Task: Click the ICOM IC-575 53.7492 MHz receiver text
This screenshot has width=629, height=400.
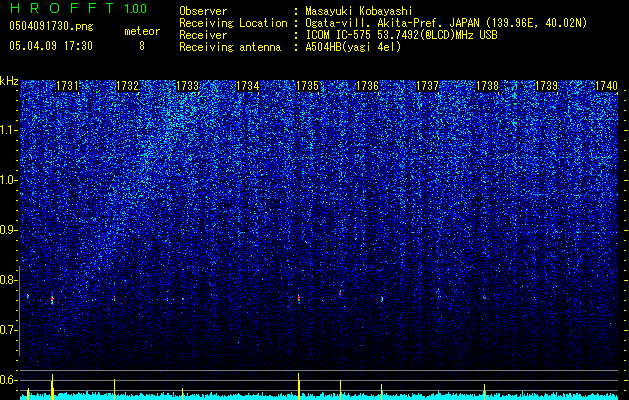Action: pyautogui.click(x=401, y=35)
